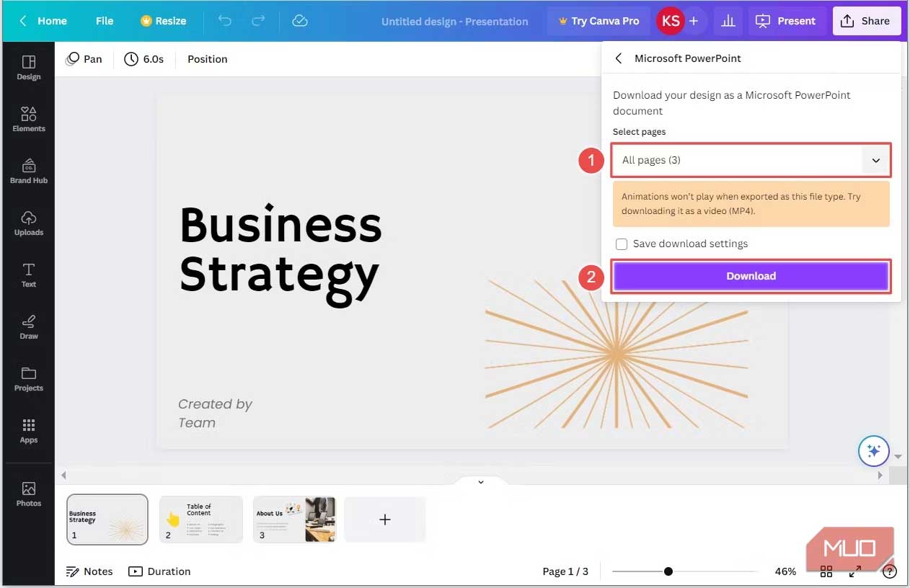
Task: Go back from Microsoft PowerPoint panel
Action: pos(618,58)
